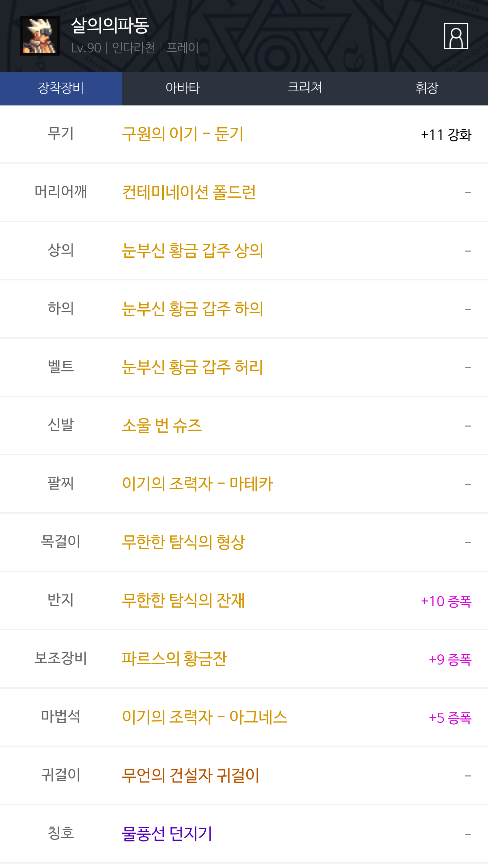
Task: Click earring 무언의 건설자 귀걸이
Action: [x=190, y=776]
